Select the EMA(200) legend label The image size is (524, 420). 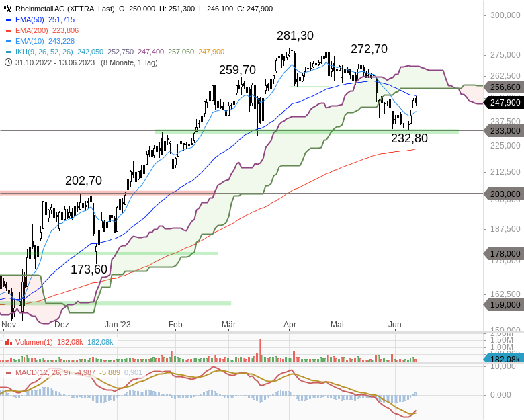tap(32, 30)
